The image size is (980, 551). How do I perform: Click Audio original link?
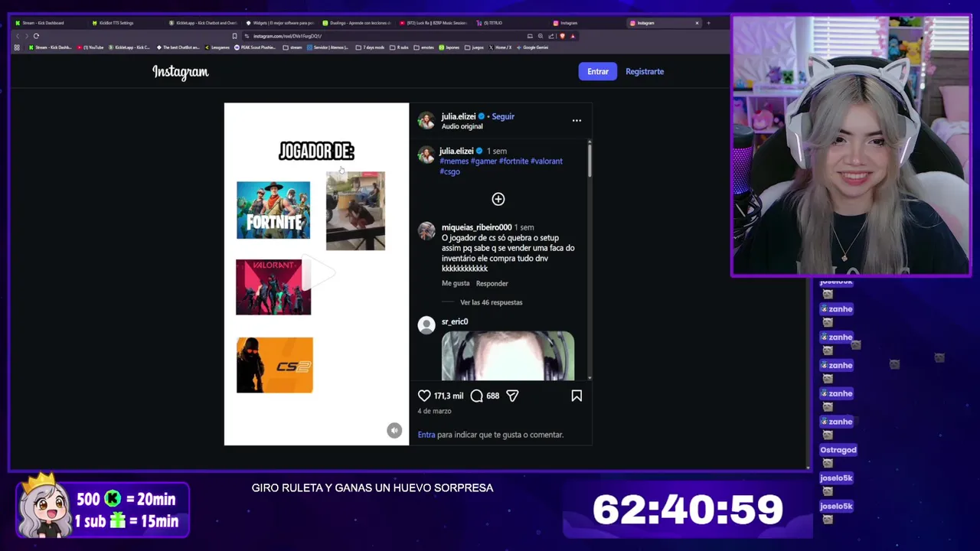click(462, 126)
